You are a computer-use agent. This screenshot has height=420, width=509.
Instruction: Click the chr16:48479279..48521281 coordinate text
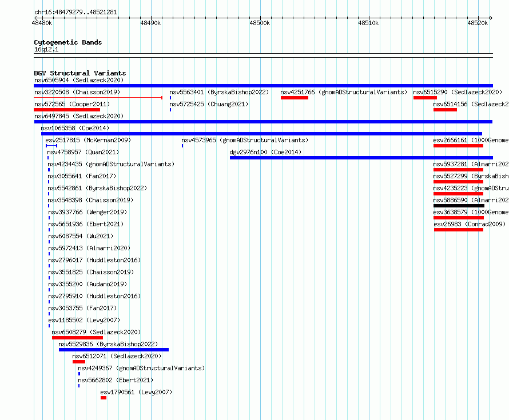[x=75, y=12]
